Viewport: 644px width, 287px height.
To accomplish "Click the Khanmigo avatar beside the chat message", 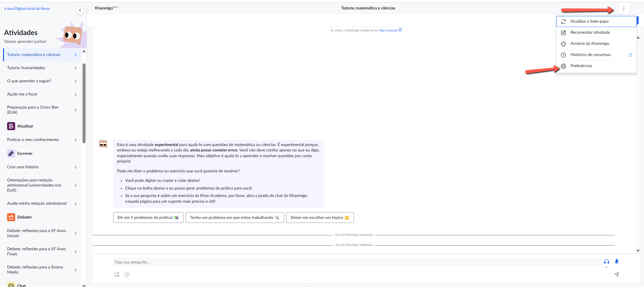I will click(103, 144).
